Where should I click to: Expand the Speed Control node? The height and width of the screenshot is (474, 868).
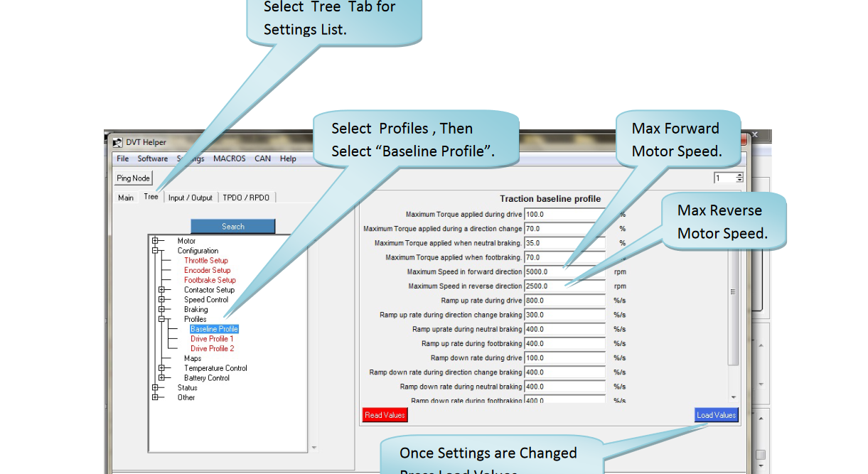coord(161,300)
